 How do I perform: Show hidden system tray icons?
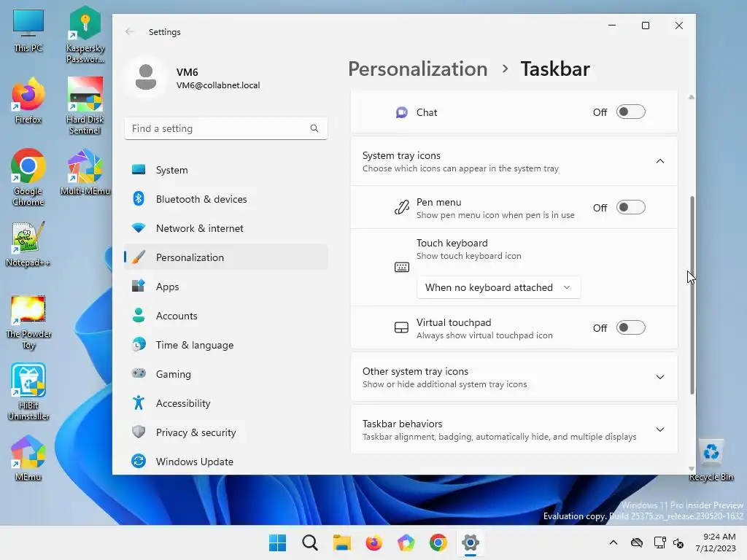(614, 542)
